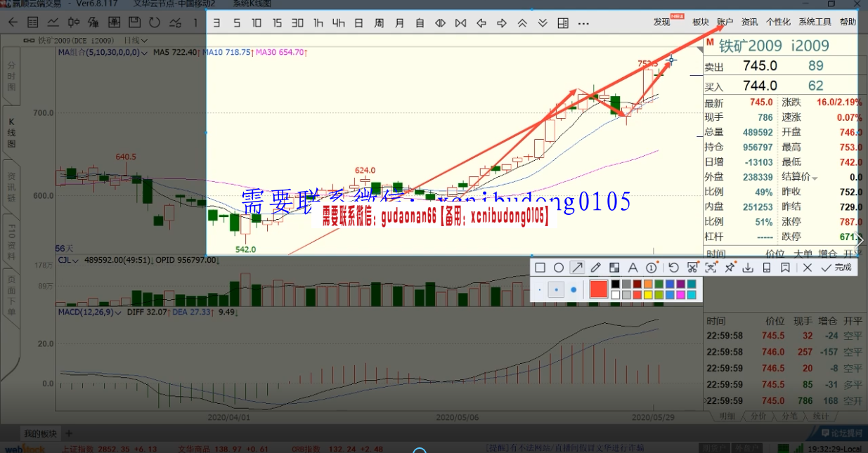Switch chart to 4h period
This screenshot has height=453, width=868.
pos(339,23)
